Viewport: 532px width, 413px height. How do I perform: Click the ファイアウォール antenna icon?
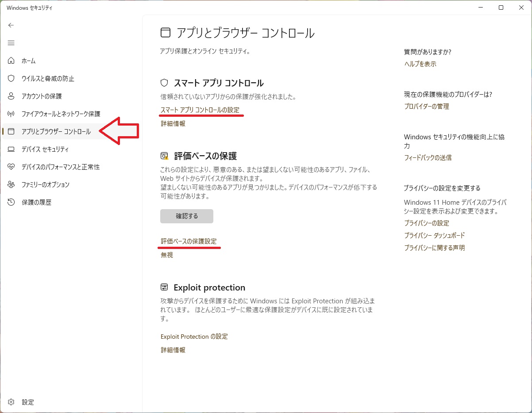pyautogui.click(x=12, y=114)
